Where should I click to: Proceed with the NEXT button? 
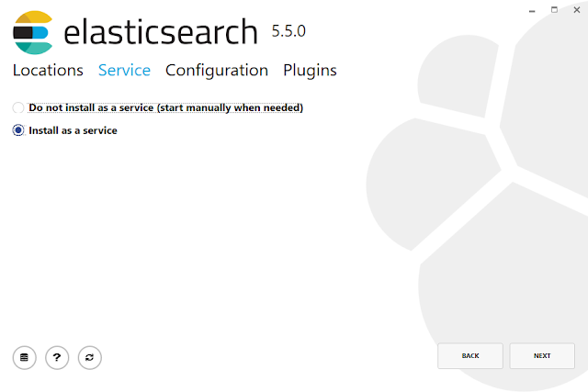[x=542, y=355]
